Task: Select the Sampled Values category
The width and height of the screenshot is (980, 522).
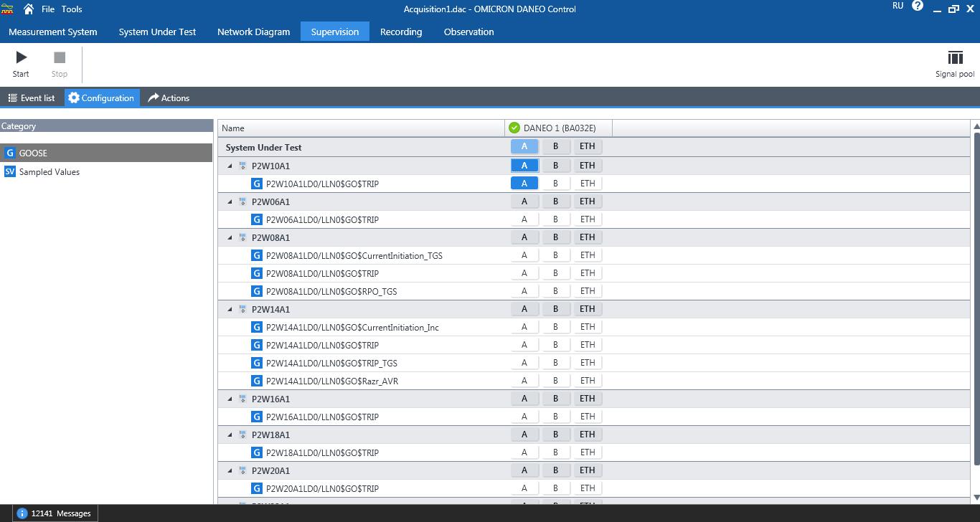Action: tap(49, 172)
